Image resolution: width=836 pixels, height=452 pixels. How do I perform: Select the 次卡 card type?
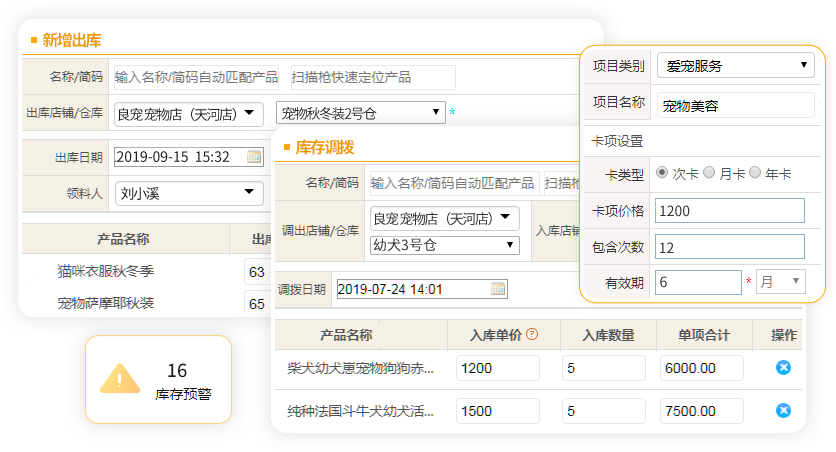(662, 173)
